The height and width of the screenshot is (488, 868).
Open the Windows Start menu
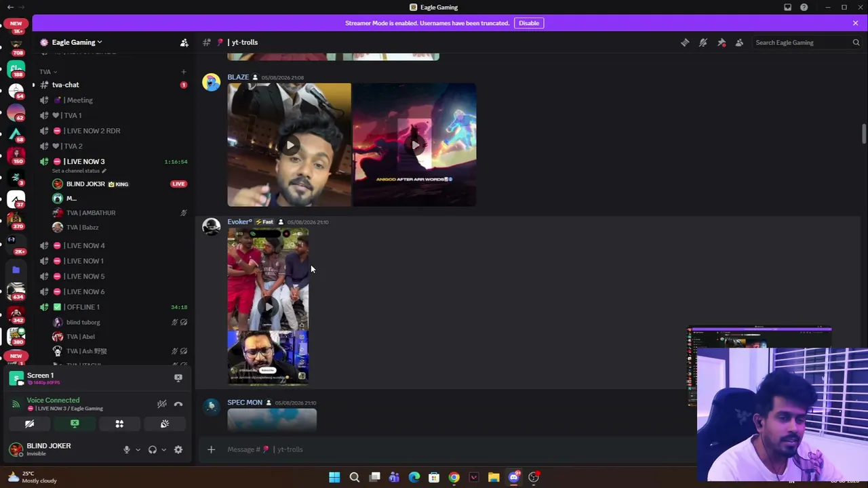click(x=334, y=477)
